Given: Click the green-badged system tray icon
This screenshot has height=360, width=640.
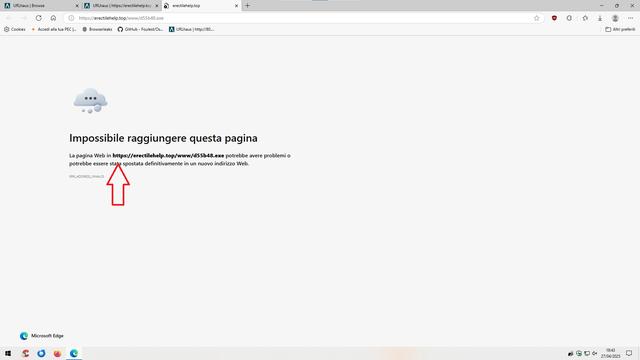Looking at the screenshot, I should (579, 353).
